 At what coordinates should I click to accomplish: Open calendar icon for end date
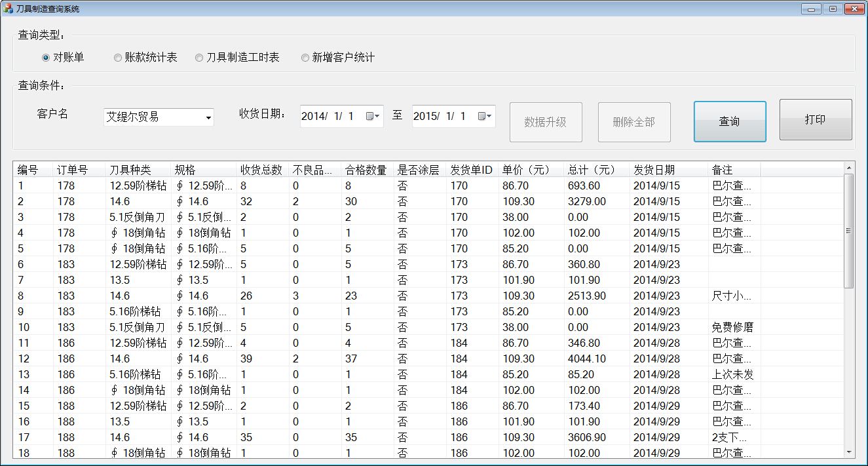(x=484, y=116)
